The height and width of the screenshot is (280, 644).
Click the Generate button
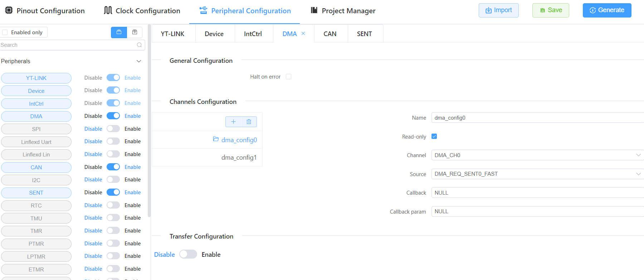tap(607, 10)
